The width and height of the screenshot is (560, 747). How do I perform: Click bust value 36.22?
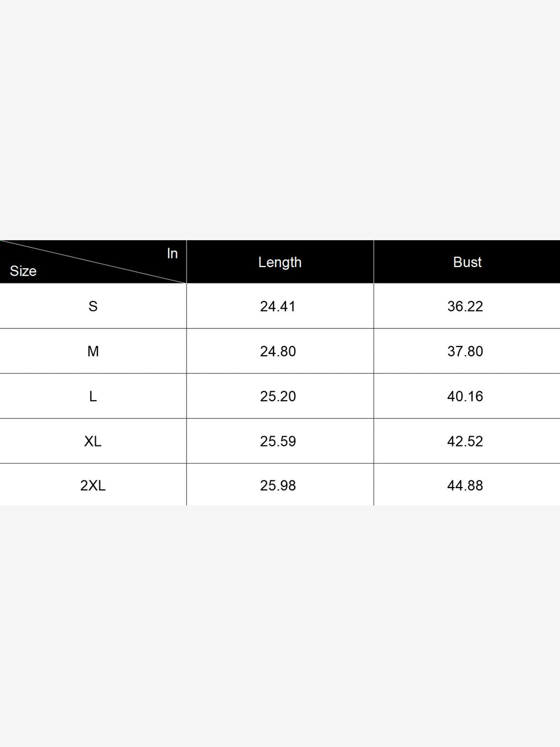(x=465, y=306)
